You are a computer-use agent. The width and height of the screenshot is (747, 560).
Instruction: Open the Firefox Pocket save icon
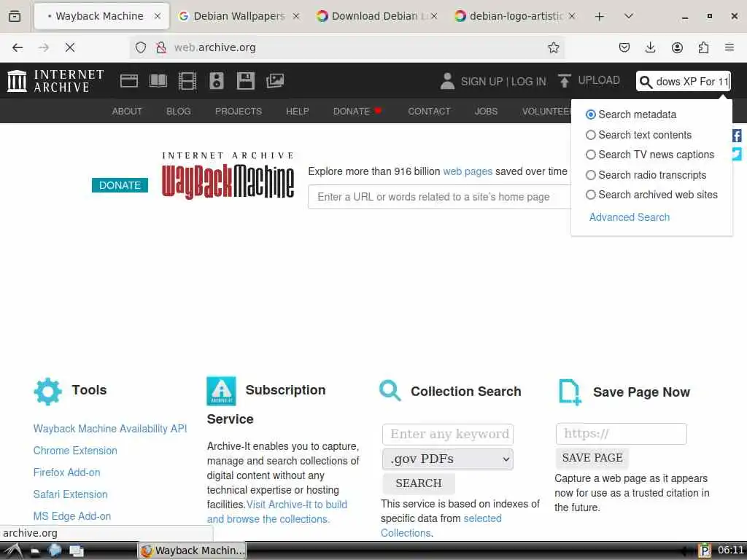pos(624,47)
